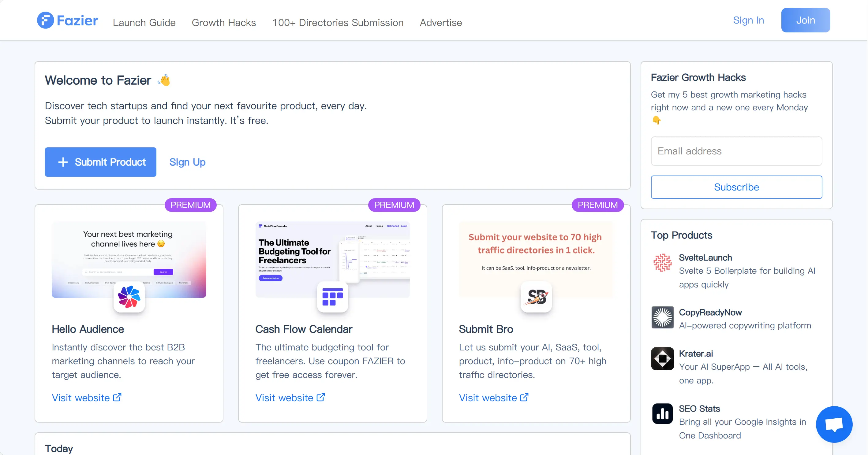Open CopyReadyNow in Top Products
This screenshot has width=868, height=455.
tap(710, 312)
